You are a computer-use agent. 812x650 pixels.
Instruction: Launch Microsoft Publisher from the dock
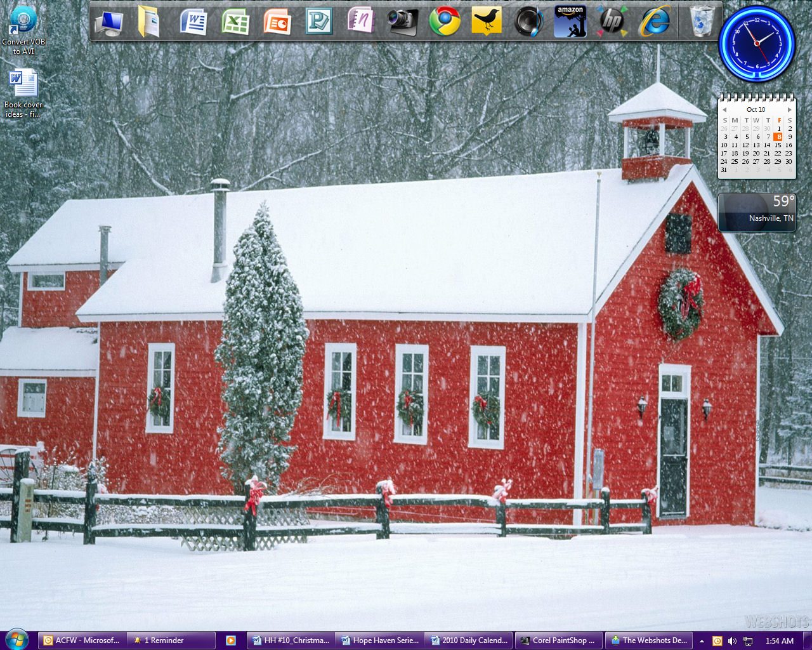[x=318, y=22]
